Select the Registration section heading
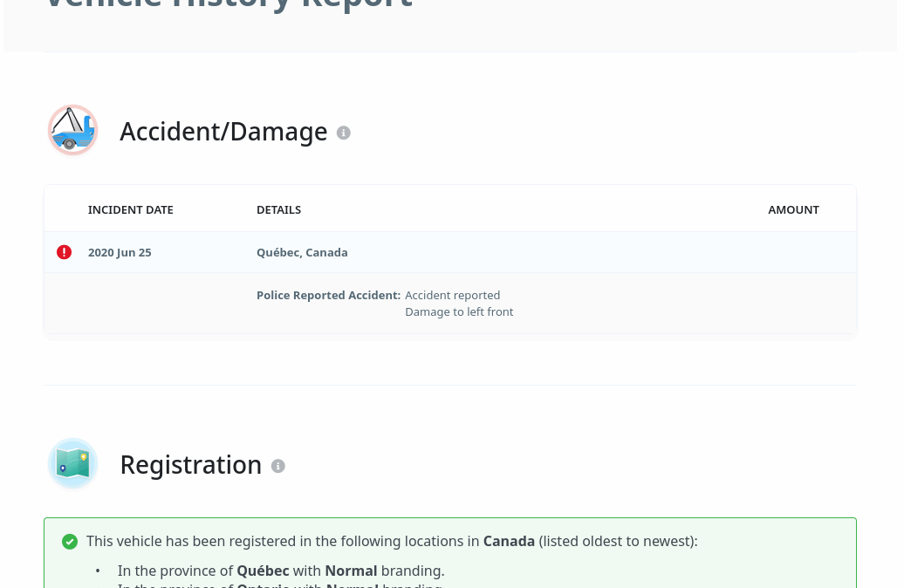Screen dimensions: 904x588 click(190, 465)
